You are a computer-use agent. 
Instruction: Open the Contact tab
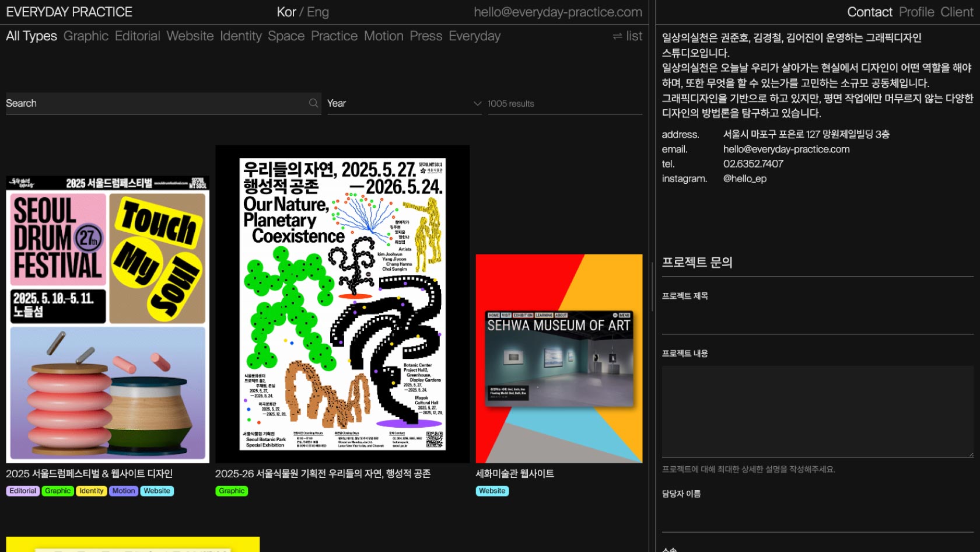[870, 12]
